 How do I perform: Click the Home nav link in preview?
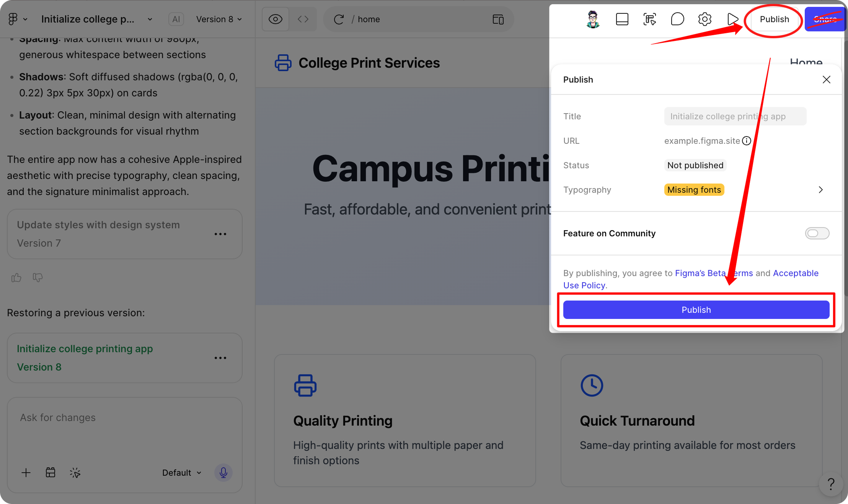pos(806,62)
